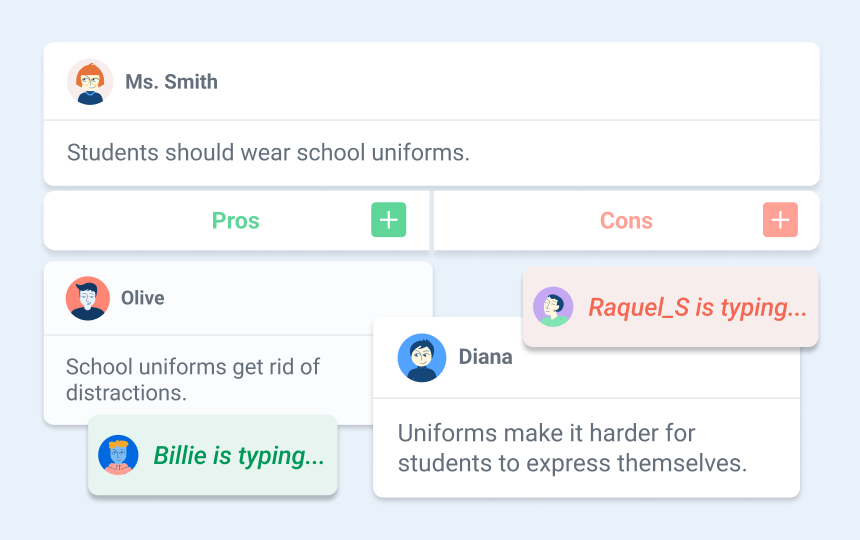Select Diana's comment about expressing themselves
Image resolution: width=860 pixels, height=540 pixels.
coord(573,448)
